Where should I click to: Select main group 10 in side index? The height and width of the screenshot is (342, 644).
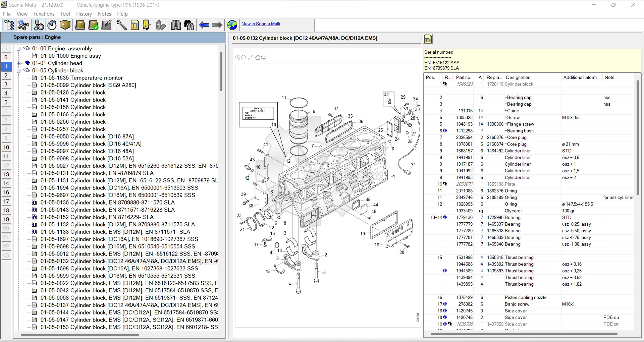click(6, 148)
